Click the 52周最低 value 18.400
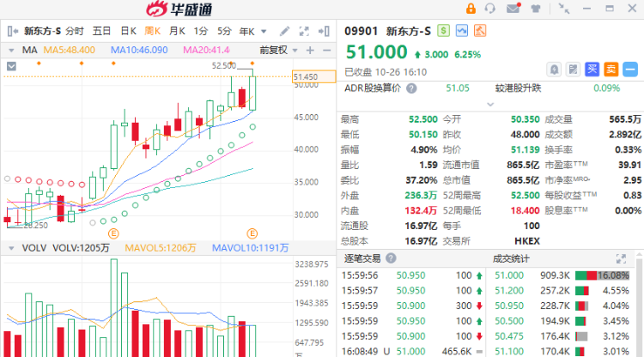 [525, 210]
